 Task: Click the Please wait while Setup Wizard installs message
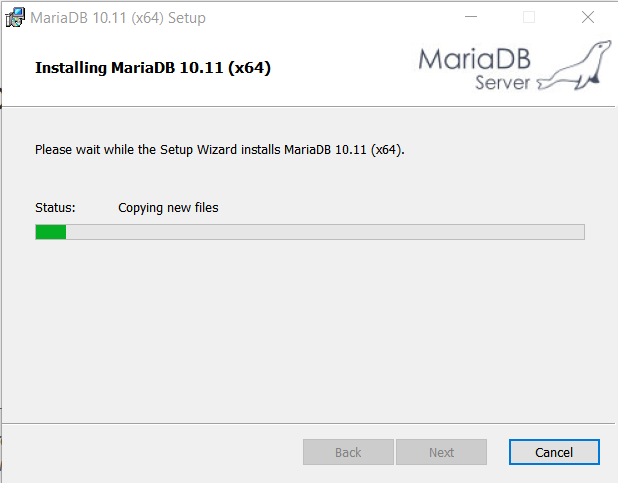(x=219, y=149)
